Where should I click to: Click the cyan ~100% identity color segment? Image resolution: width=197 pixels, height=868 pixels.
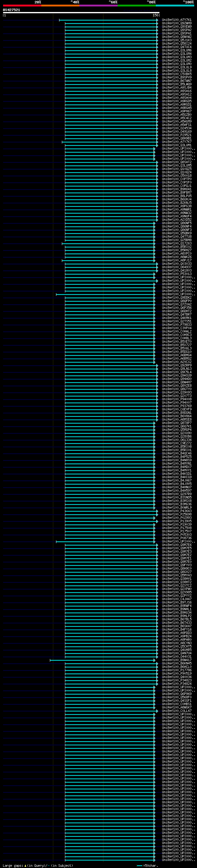tap(175, 6)
